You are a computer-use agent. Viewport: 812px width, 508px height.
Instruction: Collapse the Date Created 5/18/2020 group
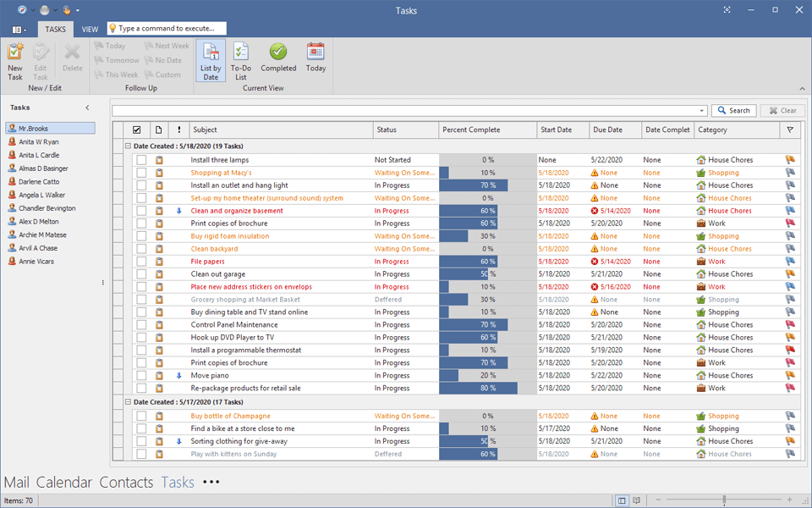[129, 146]
